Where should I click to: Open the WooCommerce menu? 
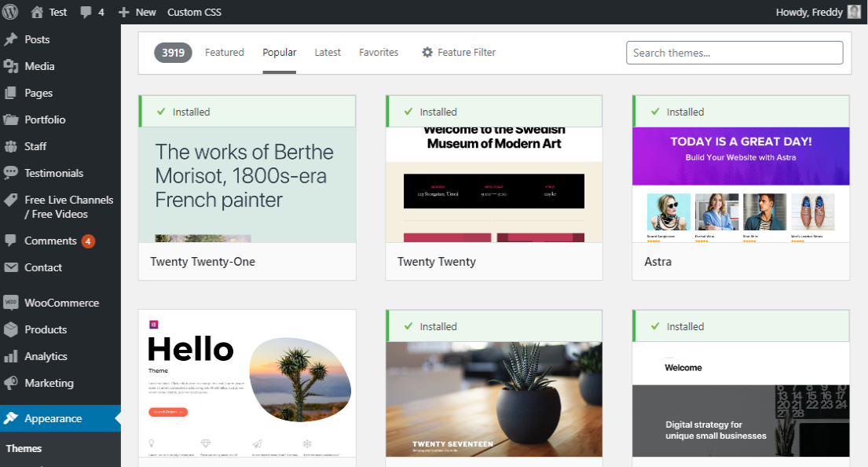click(60, 303)
